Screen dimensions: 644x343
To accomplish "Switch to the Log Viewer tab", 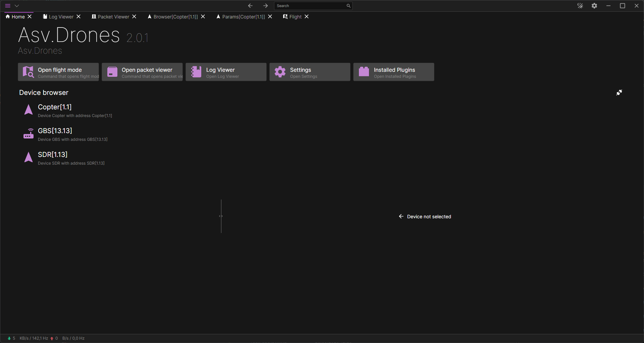I will [x=61, y=17].
